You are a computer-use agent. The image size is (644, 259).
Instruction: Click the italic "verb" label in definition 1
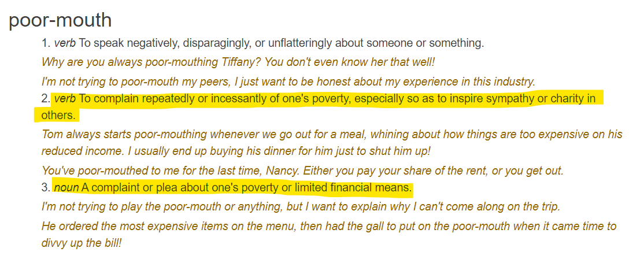pos(65,43)
